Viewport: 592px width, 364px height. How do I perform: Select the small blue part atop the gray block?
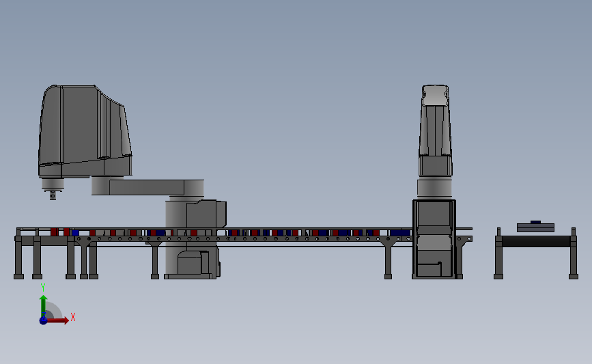(535, 222)
